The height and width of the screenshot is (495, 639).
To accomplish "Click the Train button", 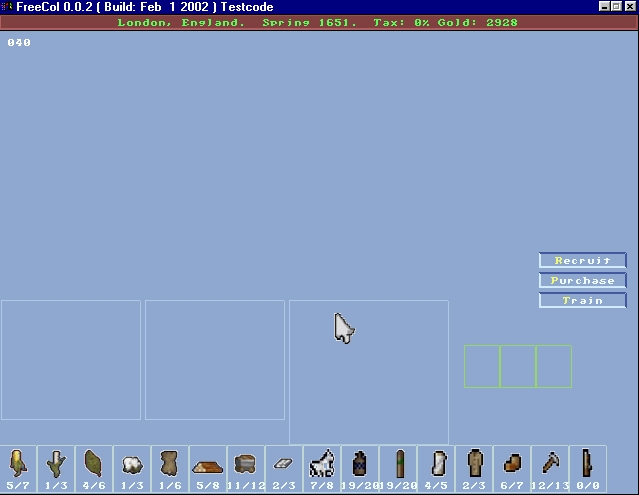I will [582, 300].
